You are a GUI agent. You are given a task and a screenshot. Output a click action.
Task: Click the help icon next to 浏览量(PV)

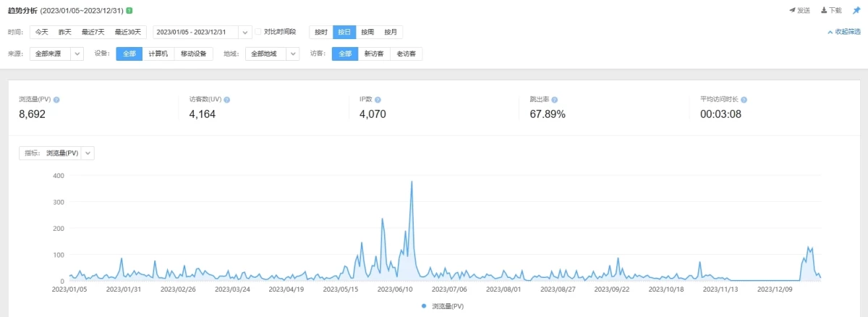click(56, 100)
